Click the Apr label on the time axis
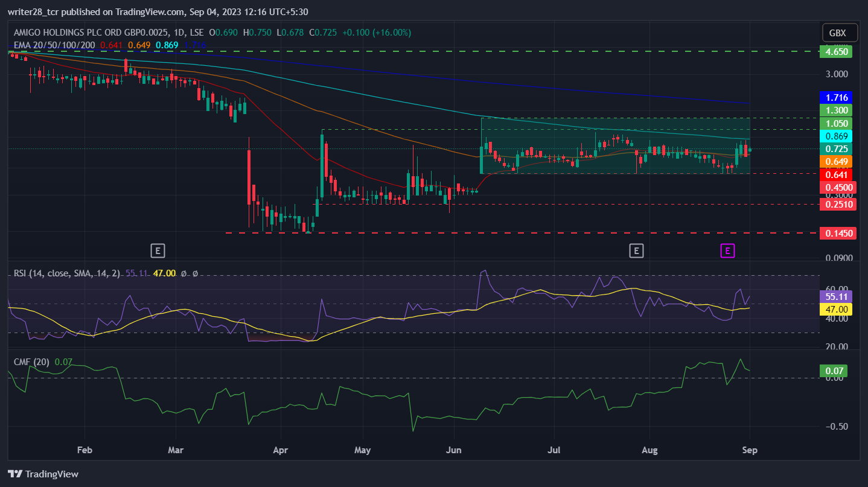This screenshot has width=868, height=487. [x=281, y=450]
